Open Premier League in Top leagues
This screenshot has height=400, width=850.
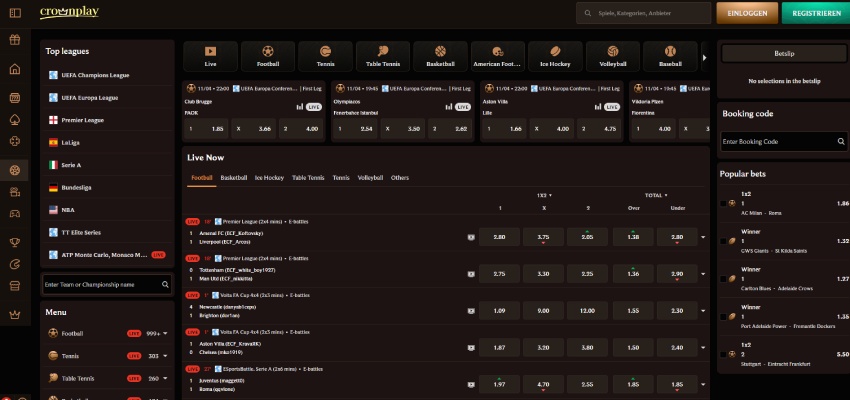coord(107,120)
